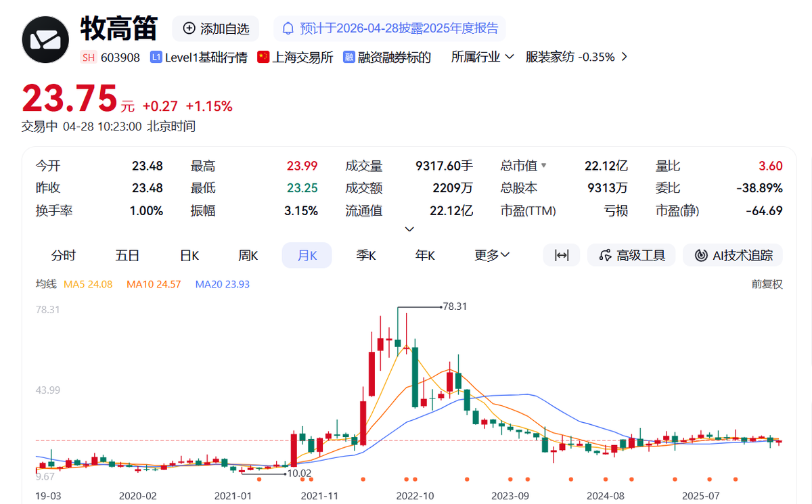Expand more quote data with down chevron

pos(409,229)
